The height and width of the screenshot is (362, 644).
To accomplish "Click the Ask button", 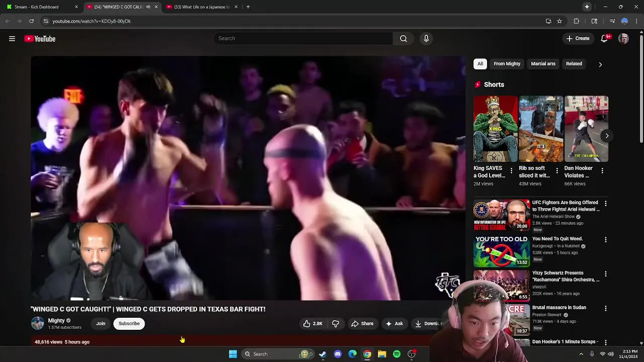I will click(394, 324).
